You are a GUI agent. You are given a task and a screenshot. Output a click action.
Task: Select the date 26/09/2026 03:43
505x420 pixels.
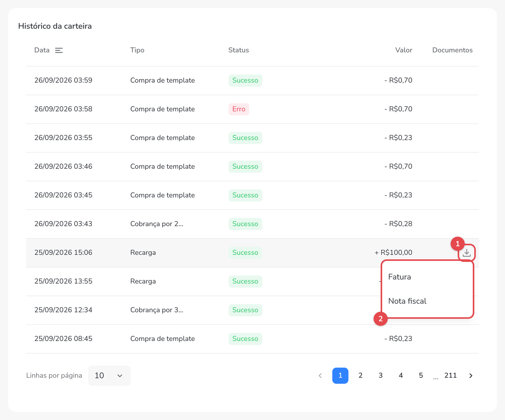(x=63, y=224)
